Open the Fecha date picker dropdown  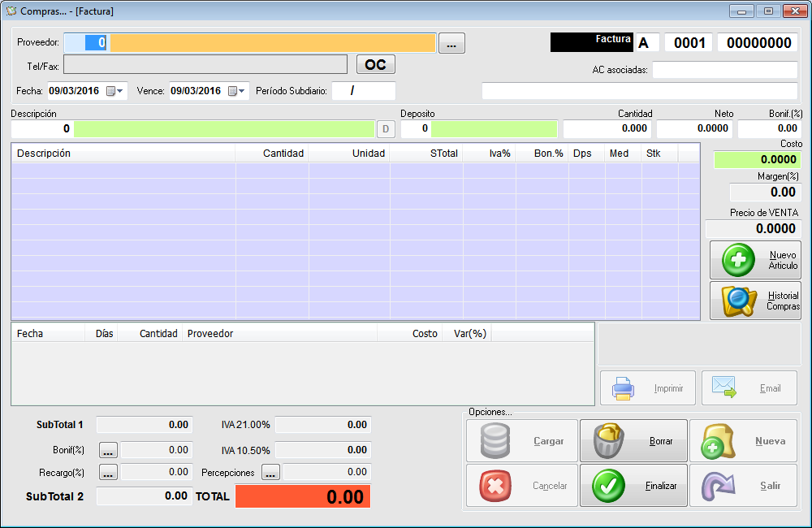point(115,91)
